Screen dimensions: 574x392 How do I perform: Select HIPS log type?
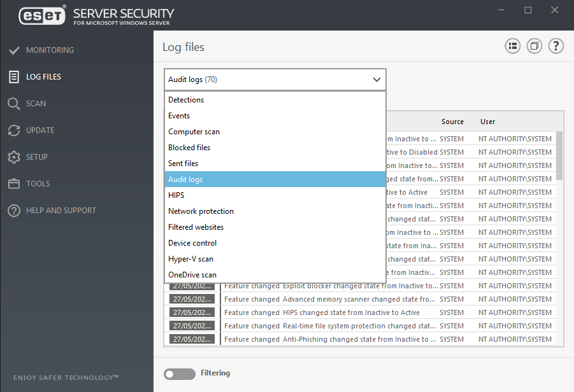pyautogui.click(x=275, y=195)
